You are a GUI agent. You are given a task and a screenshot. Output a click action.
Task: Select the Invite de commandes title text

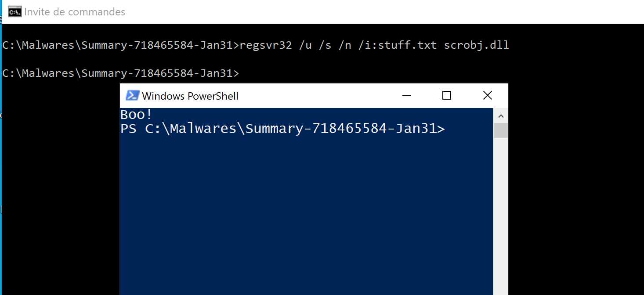pyautogui.click(x=75, y=12)
